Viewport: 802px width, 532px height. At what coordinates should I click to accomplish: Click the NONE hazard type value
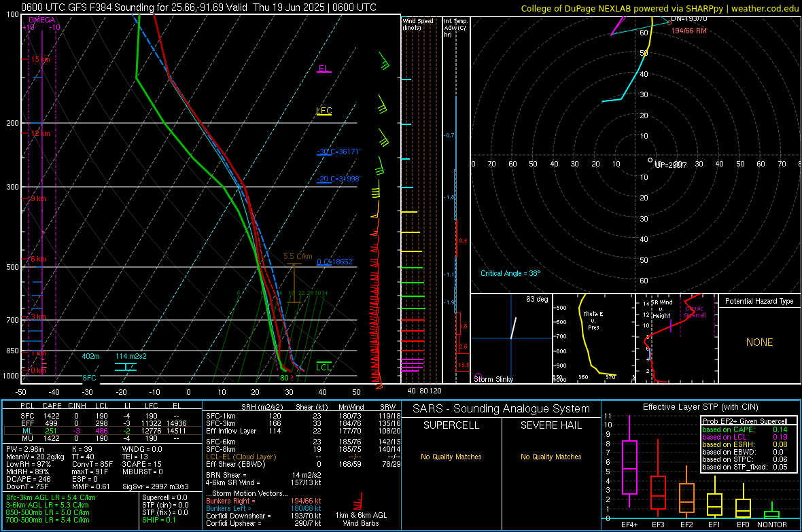coord(759,342)
